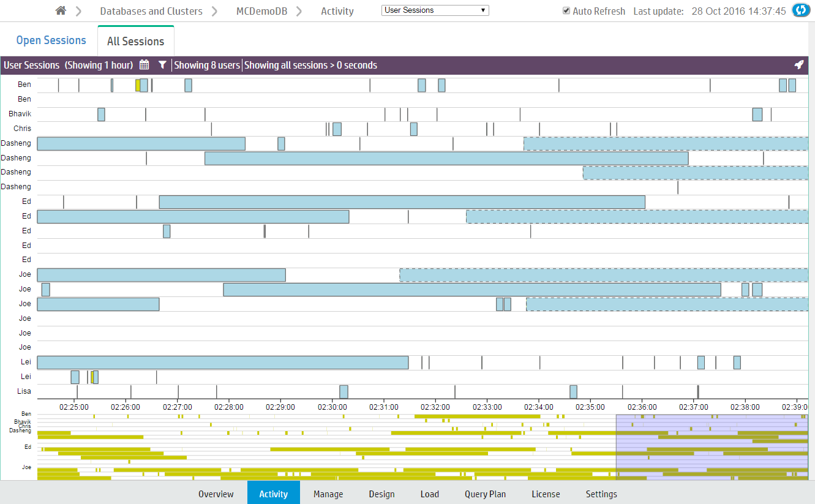Image resolution: width=815 pixels, height=504 pixels.
Task: Open the Overview page tab
Action: [x=216, y=494]
